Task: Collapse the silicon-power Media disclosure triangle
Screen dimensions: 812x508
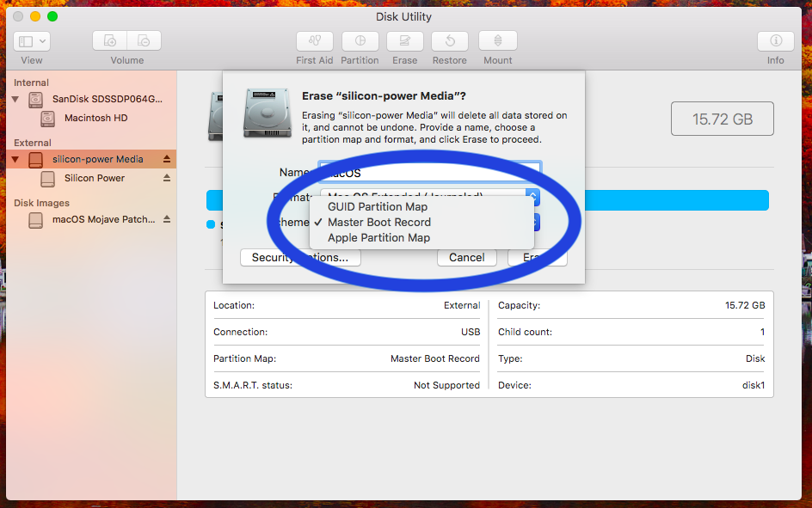Action: 15,159
